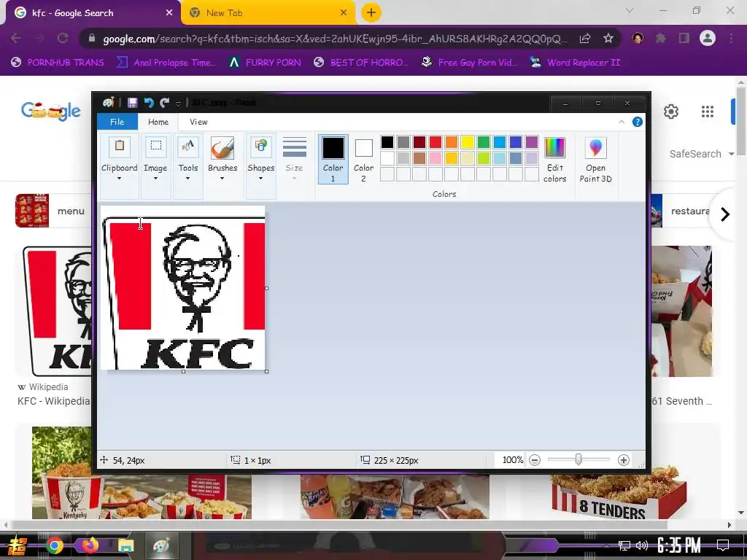The image size is (747, 560).
Task: Click the Paint icon in the taskbar
Action: (161, 545)
